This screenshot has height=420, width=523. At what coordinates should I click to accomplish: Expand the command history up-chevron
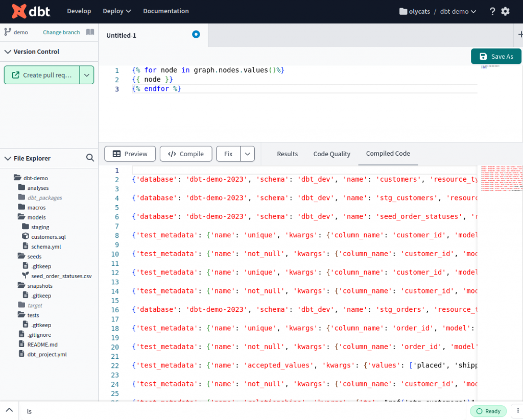(x=9, y=410)
